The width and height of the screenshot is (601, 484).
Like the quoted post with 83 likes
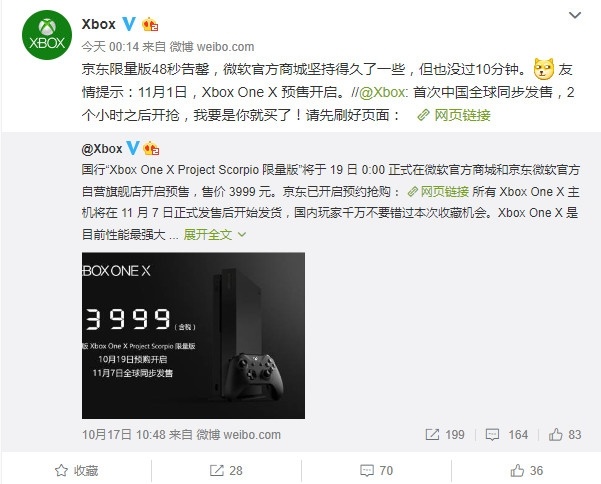(565, 435)
